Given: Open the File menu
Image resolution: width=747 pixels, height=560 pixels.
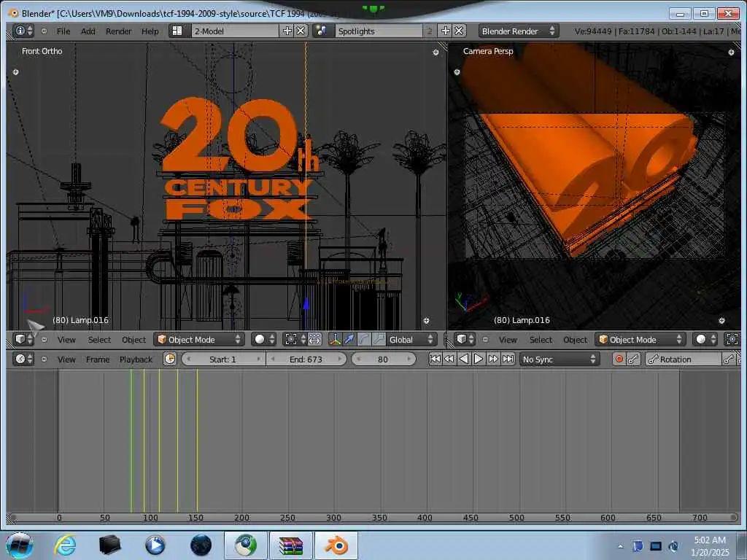Looking at the screenshot, I should tap(63, 31).
